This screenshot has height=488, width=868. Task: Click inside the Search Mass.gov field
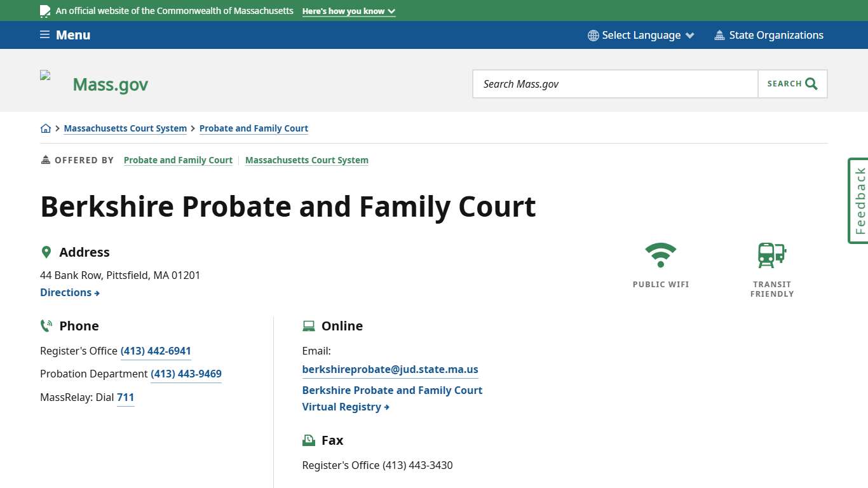tap(614, 83)
